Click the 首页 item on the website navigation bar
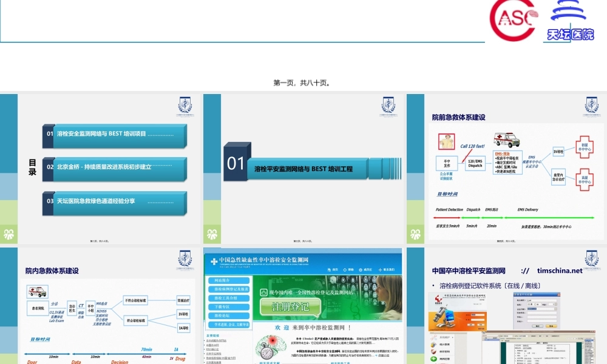 pos(334,269)
